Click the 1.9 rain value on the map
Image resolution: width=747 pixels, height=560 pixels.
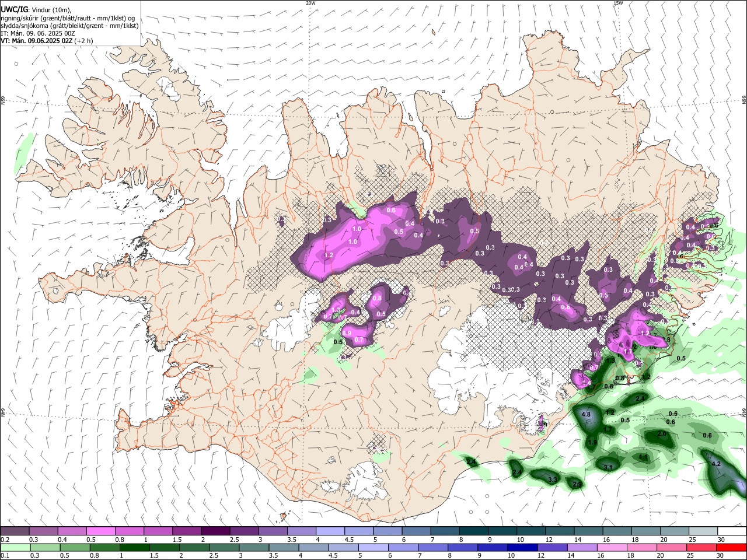click(x=592, y=443)
